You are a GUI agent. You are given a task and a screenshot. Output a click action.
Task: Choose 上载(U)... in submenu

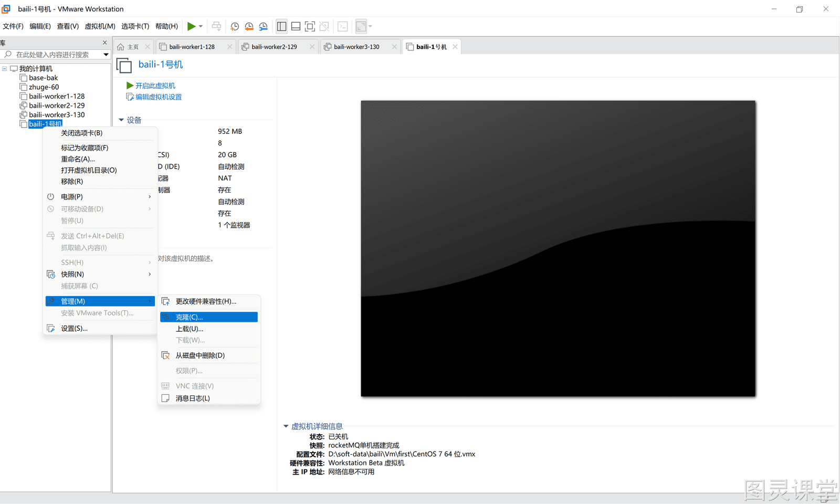(x=209, y=329)
